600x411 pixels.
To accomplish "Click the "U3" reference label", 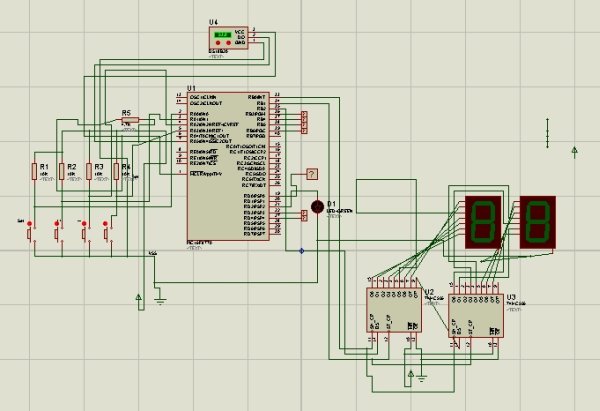I will [511, 297].
